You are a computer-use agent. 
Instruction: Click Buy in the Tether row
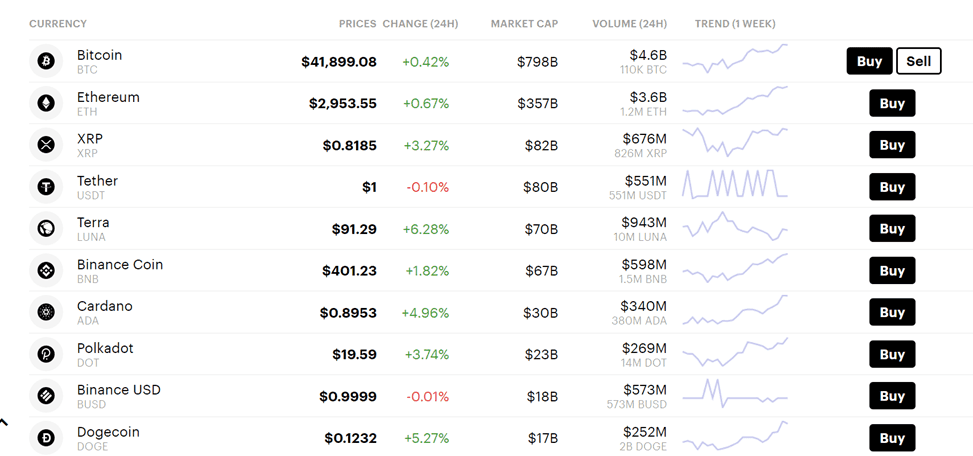click(x=892, y=187)
